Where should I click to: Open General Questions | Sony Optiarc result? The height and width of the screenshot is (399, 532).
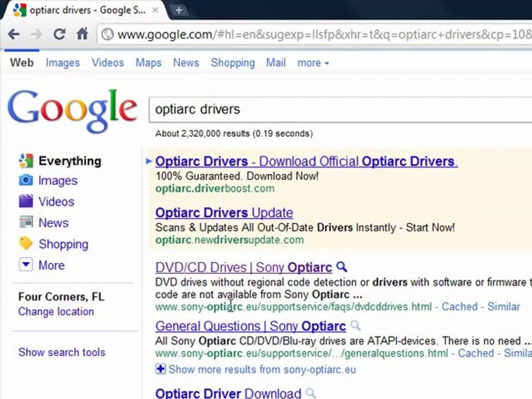pyautogui.click(x=250, y=326)
